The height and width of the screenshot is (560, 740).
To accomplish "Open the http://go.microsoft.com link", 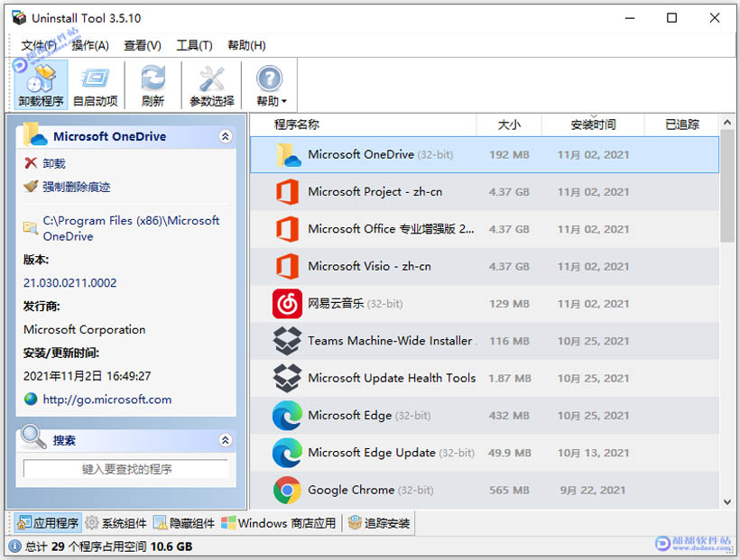I will [107, 399].
